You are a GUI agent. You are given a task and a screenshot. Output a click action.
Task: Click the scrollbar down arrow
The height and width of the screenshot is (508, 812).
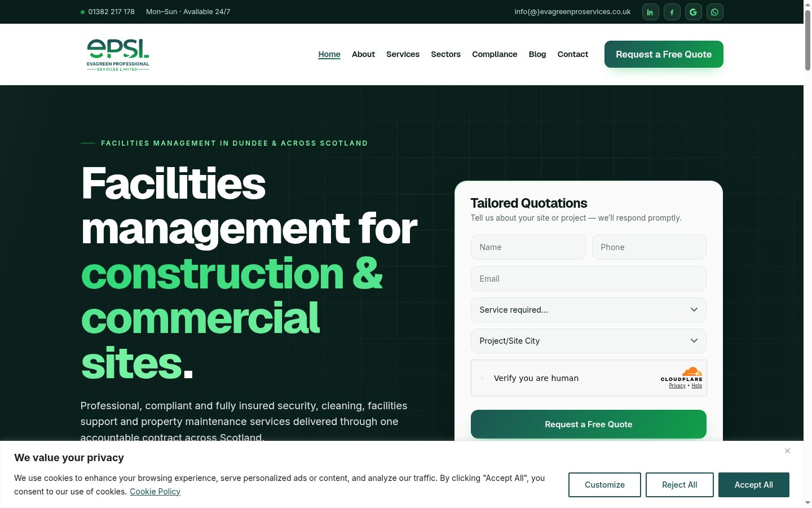click(807, 502)
